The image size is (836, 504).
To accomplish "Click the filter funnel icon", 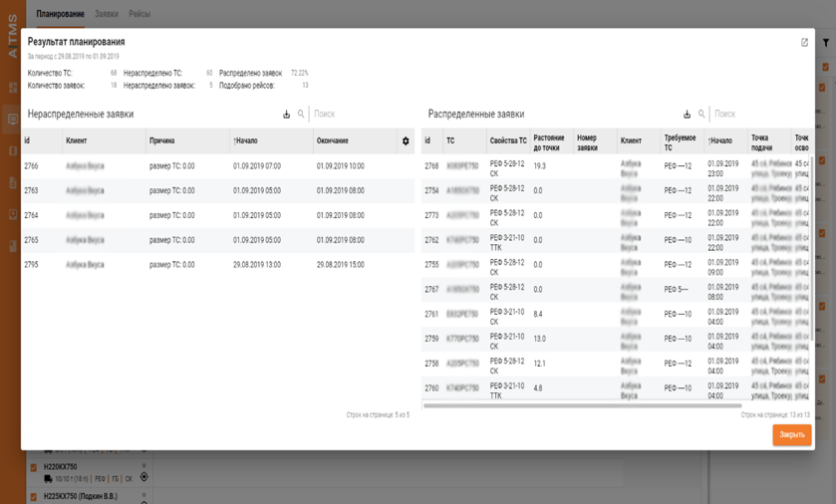I will [826, 43].
